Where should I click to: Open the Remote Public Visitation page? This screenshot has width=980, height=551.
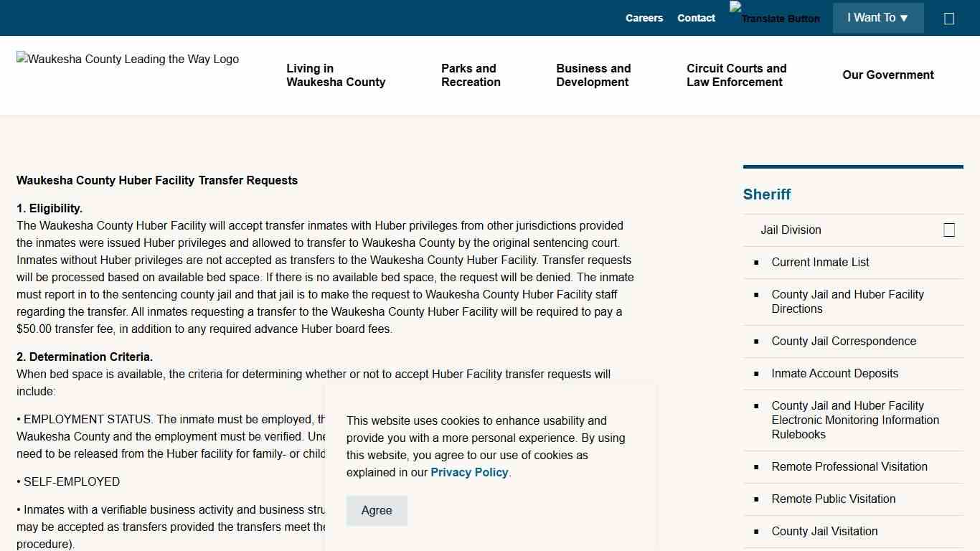click(833, 499)
